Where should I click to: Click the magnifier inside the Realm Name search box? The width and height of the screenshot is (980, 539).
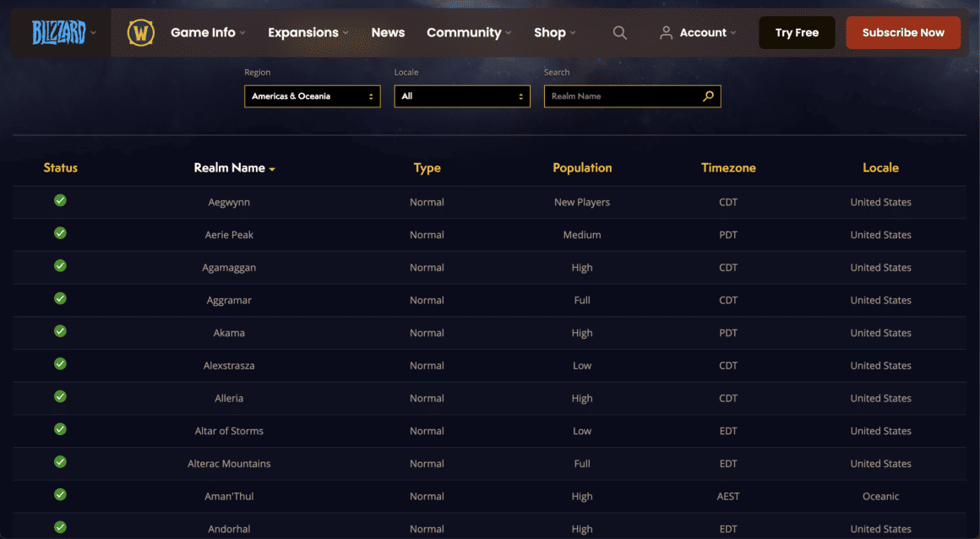[708, 95]
